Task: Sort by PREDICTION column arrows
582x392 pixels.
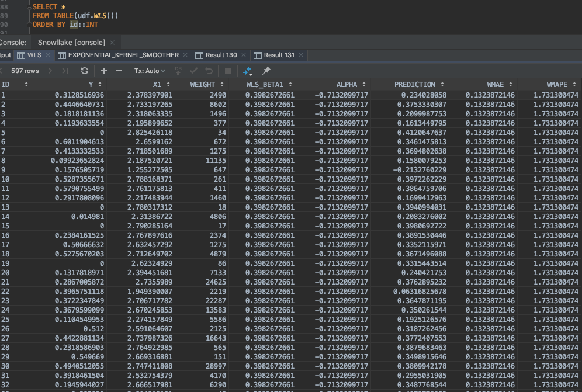Action: click(x=442, y=85)
